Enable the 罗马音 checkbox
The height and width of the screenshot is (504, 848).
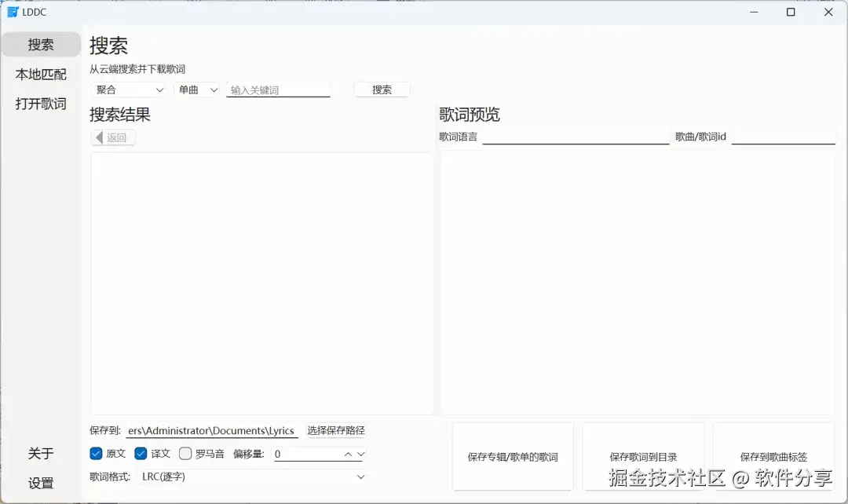(185, 453)
